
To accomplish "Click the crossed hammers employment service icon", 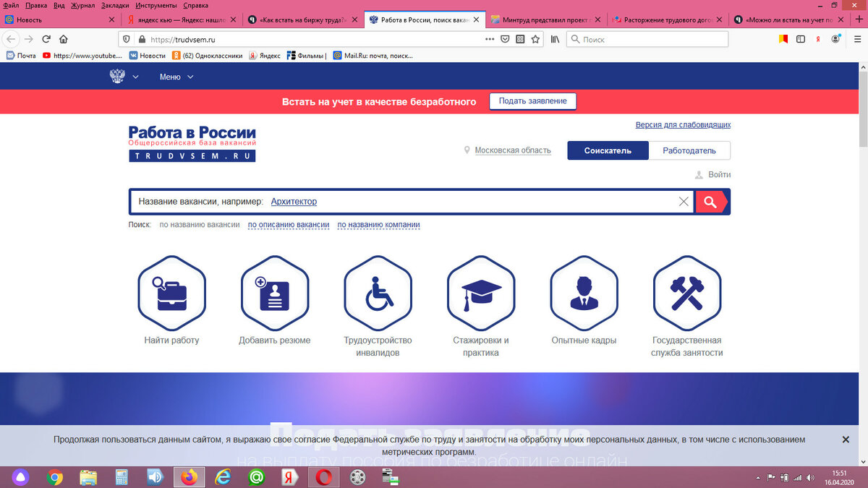I will [x=687, y=293].
